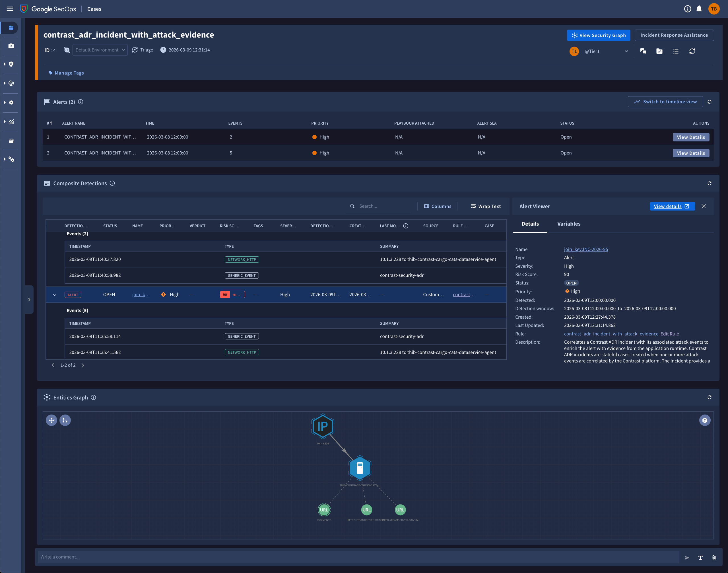Open the Columns selector
728x573 pixels.
click(438, 206)
